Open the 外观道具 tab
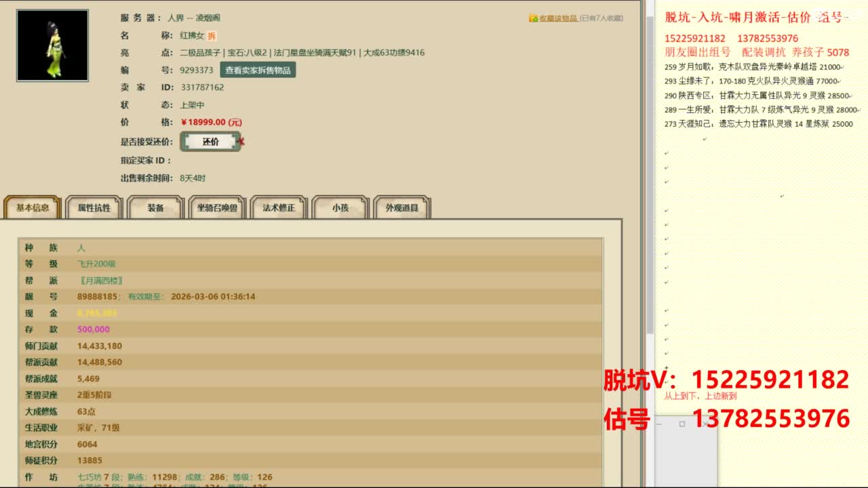 coord(401,208)
